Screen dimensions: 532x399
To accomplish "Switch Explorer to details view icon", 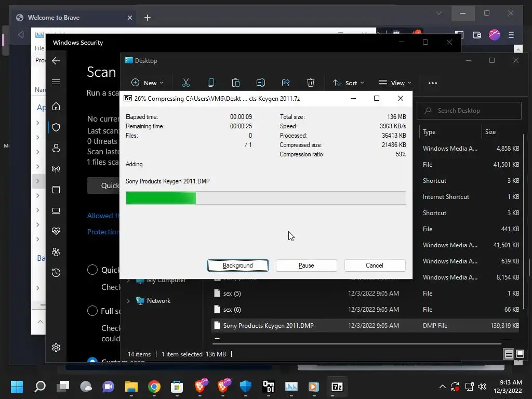I will [x=509, y=354].
